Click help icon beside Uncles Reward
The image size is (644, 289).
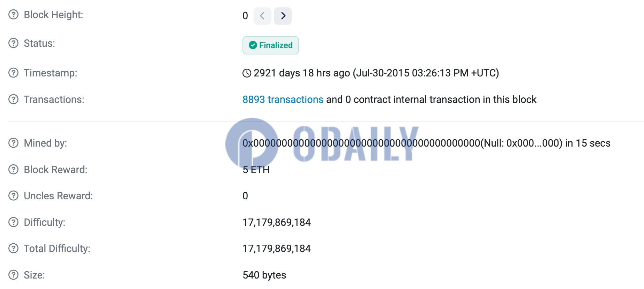13,196
